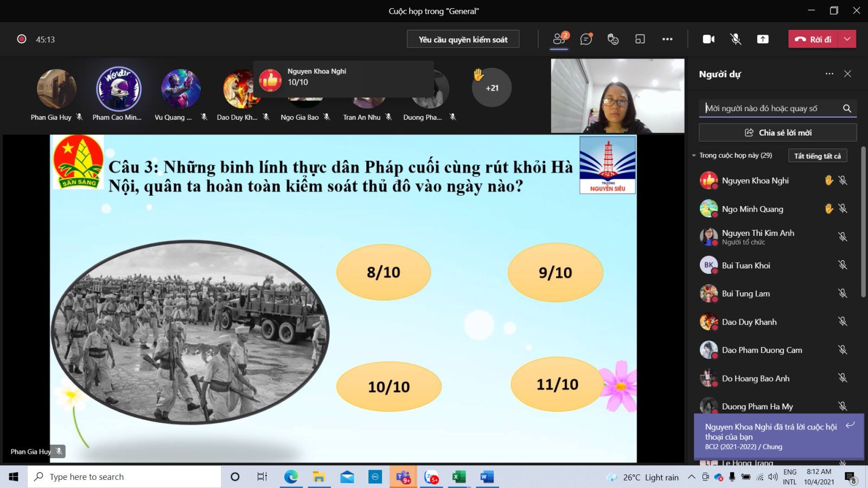Click Bui Tuan Khoi's muted mic icon
868x488 pixels.
[843, 265]
